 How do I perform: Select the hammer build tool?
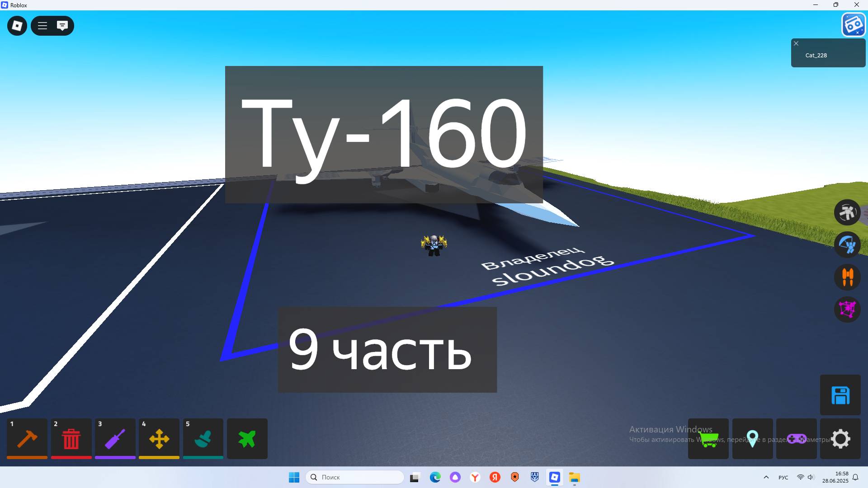click(27, 438)
